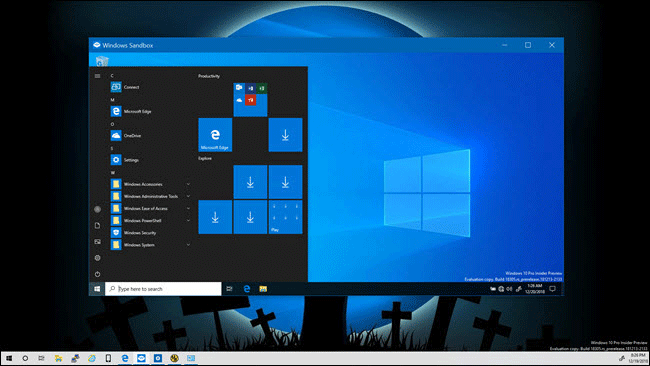The height and width of the screenshot is (366, 650).
Task: Minimize the Windows Sandbox window
Action: [504, 45]
